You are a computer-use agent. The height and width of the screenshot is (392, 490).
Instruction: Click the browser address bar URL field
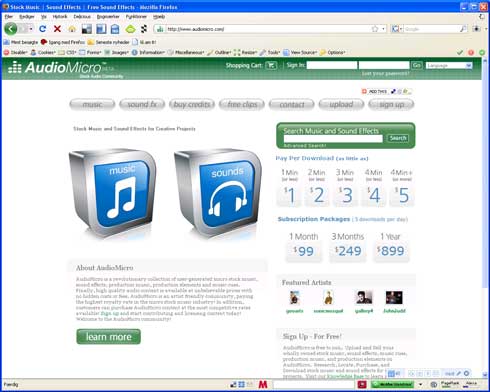268,29
